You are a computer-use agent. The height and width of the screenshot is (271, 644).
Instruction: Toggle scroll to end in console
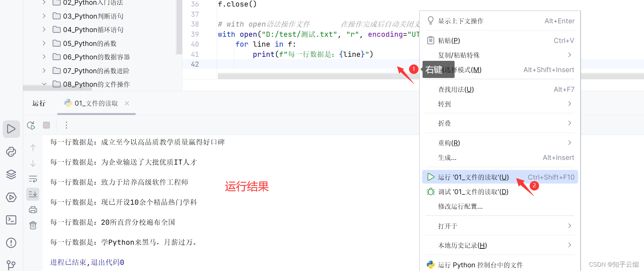pos(33,194)
